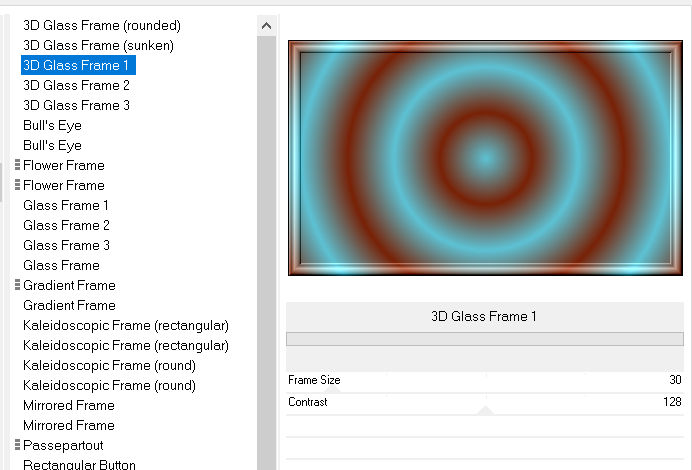
Task: Adjust the Contrast slider handle
Action: (485, 411)
